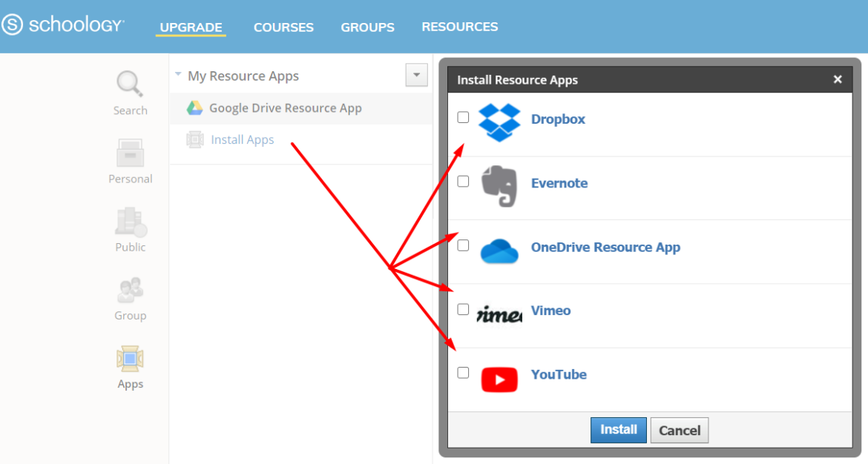
Task: Click the Install Apps link
Action: [x=242, y=139]
